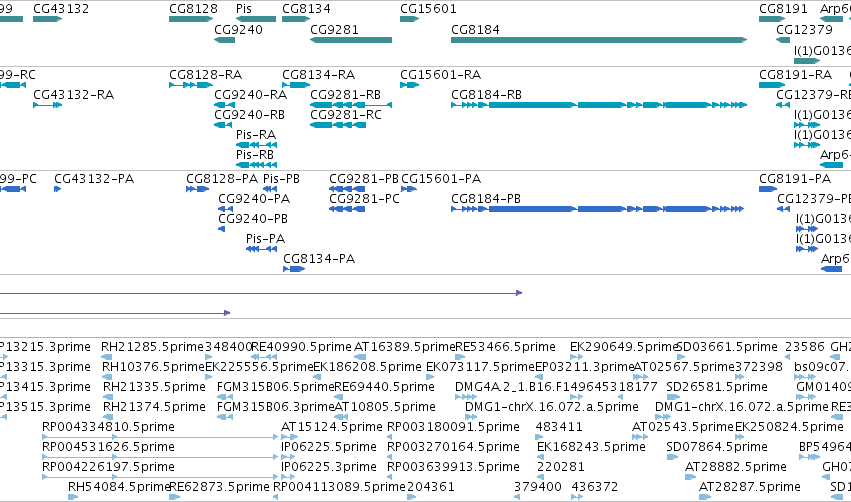Image resolution: width=851 pixels, height=502 pixels.
Task: Click EST EK290649.5prime
Action: coord(576,357)
